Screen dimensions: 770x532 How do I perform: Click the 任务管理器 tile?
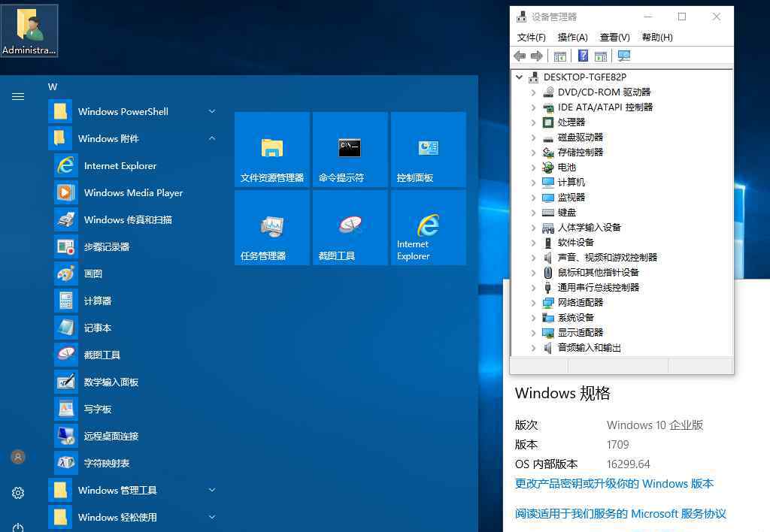pyautogui.click(x=272, y=228)
